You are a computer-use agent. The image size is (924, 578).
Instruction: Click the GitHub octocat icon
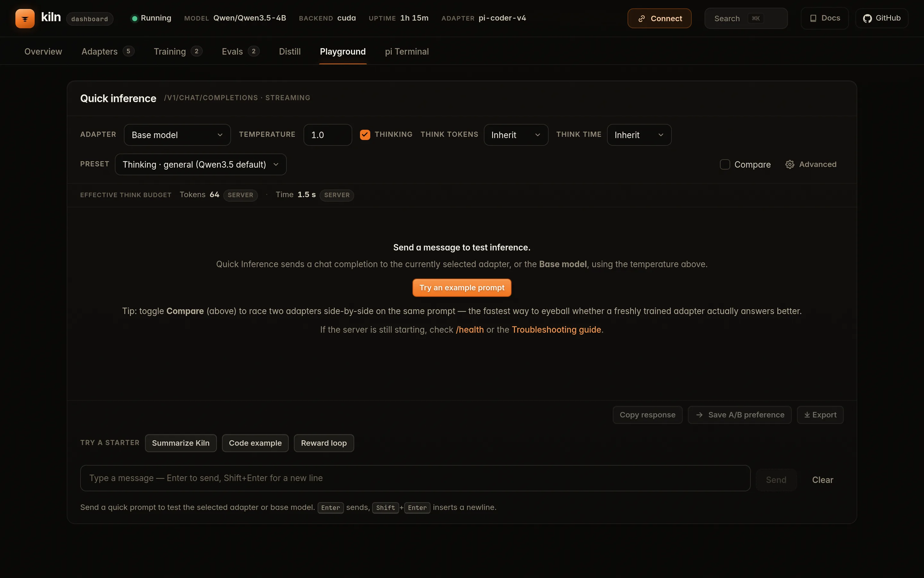pos(867,18)
